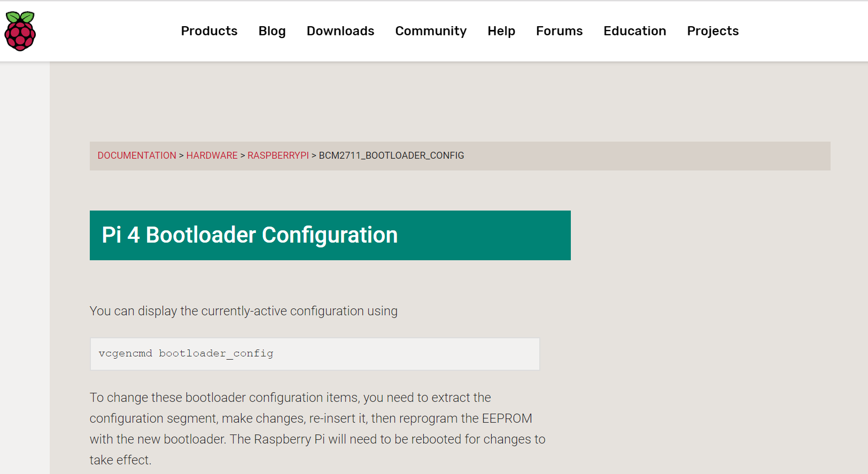Screen dimensions: 868x474
Task: Navigate to the Forums
Action: pyautogui.click(x=560, y=31)
